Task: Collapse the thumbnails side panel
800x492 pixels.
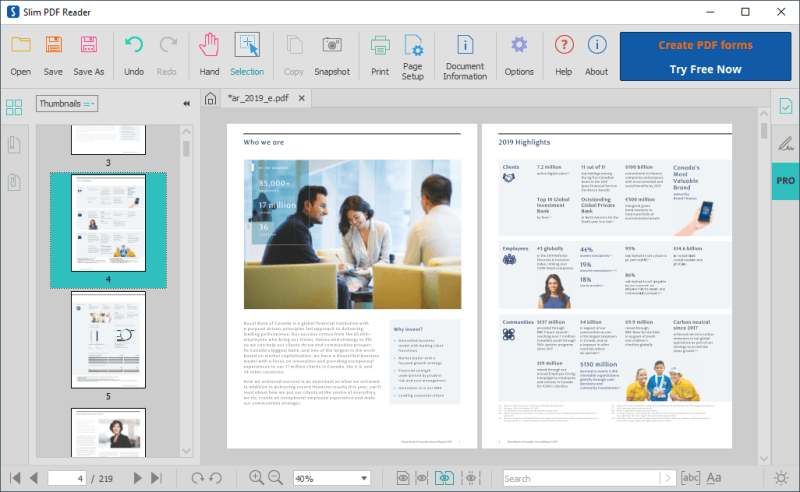Action: [187, 104]
